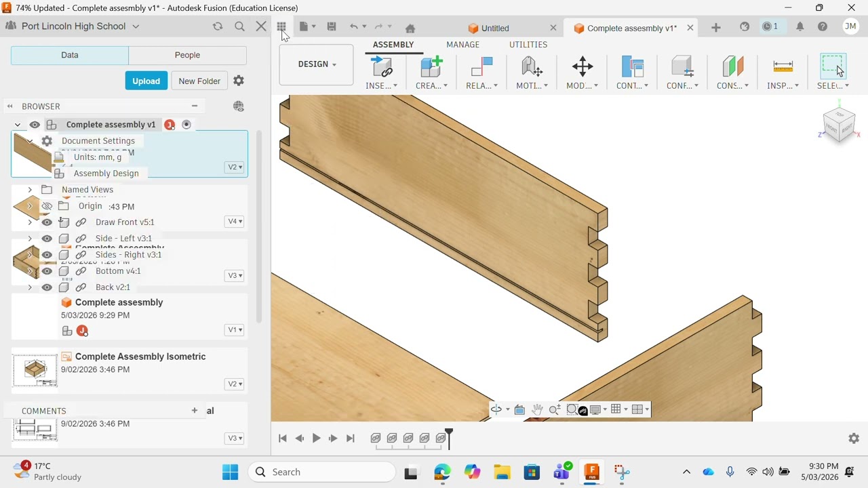Hide the Side - Left v3:1 component

tap(47, 239)
